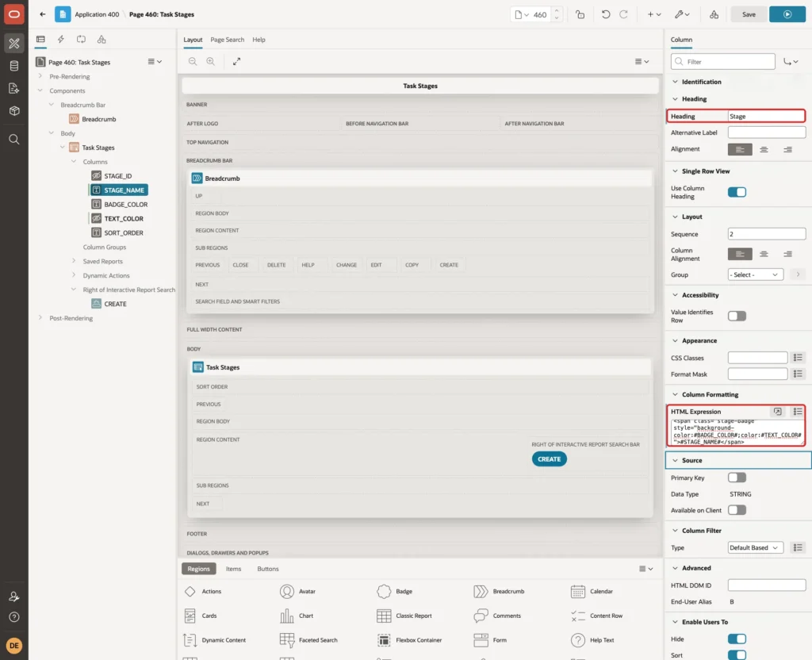This screenshot has width=812, height=660.
Task: Open the Create plus dropdown menu
Action: tap(653, 14)
